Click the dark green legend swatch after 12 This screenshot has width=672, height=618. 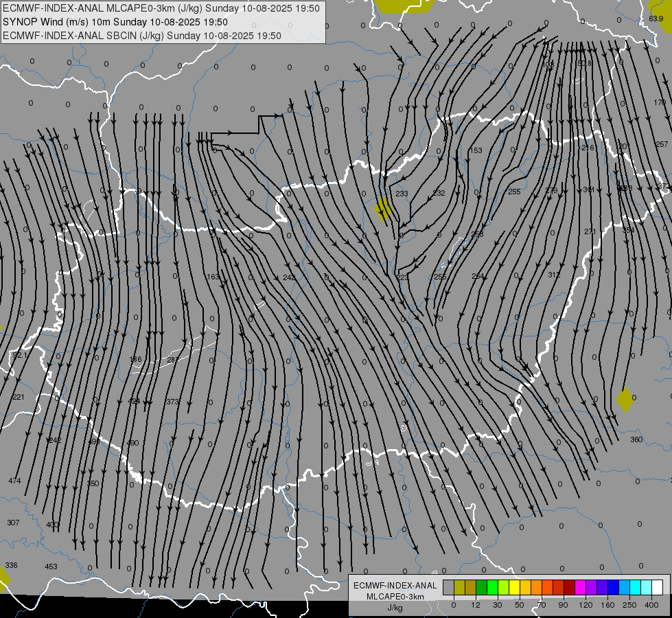(482, 587)
